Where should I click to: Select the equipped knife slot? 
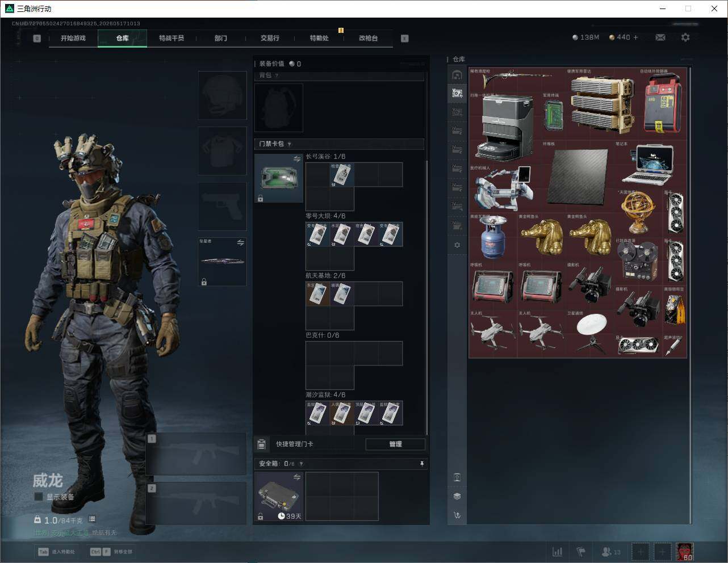pyautogui.click(x=223, y=262)
